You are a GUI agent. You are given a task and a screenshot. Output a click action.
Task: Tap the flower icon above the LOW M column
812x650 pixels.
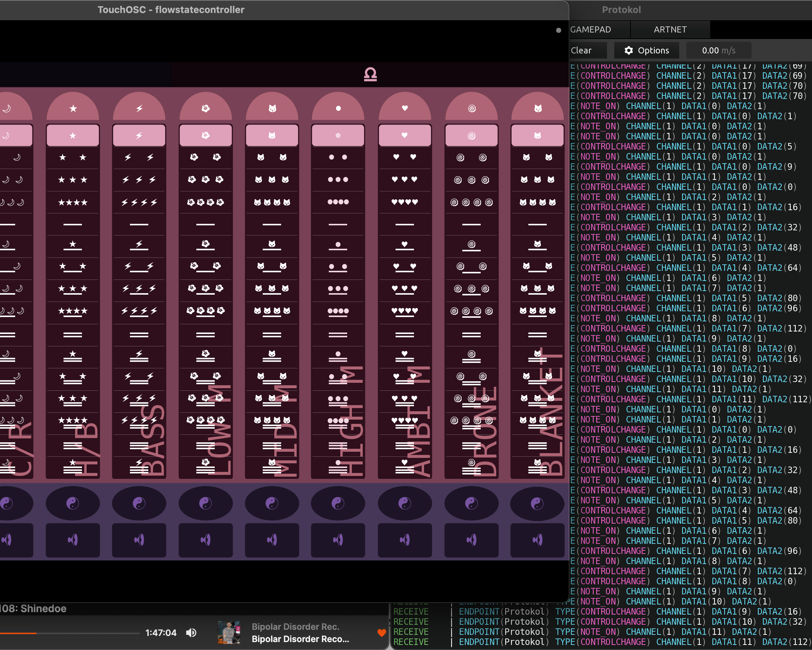[x=206, y=108]
